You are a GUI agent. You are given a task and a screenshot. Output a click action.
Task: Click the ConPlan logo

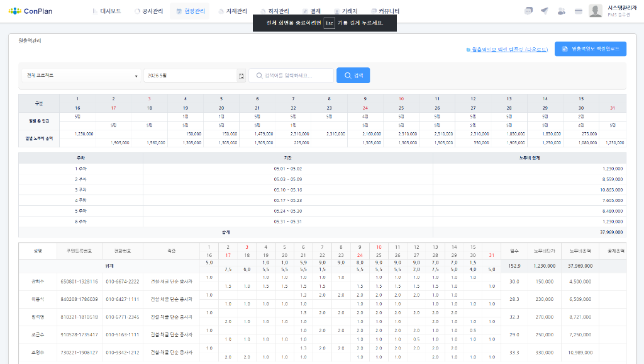pyautogui.click(x=30, y=11)
